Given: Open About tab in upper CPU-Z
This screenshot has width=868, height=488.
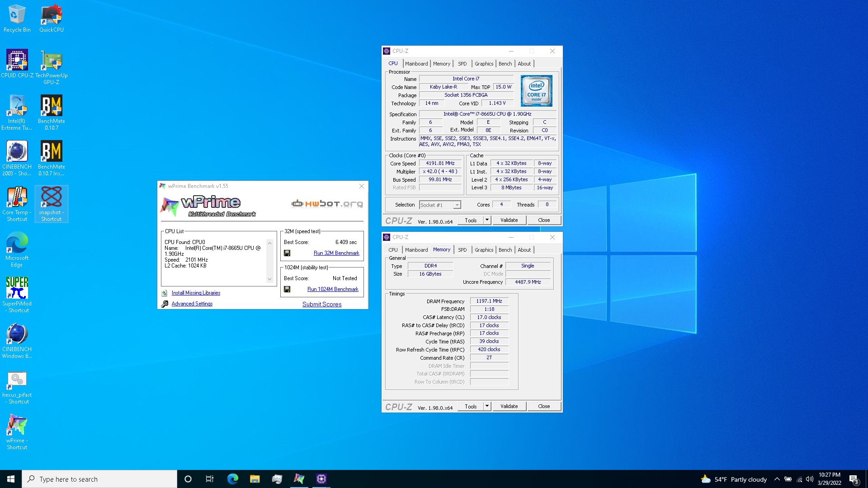Looking at the screenshot, I should [x=524, y=64].
